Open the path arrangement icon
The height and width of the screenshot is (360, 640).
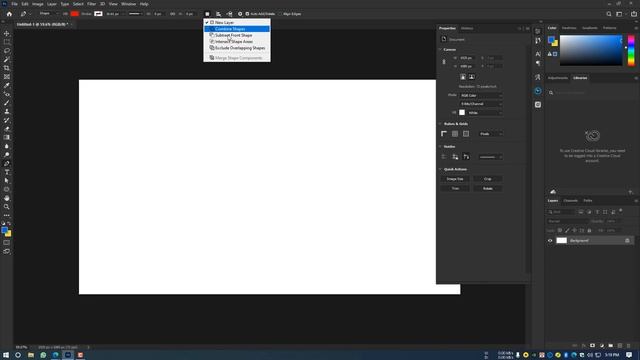(x=229, y=14)
